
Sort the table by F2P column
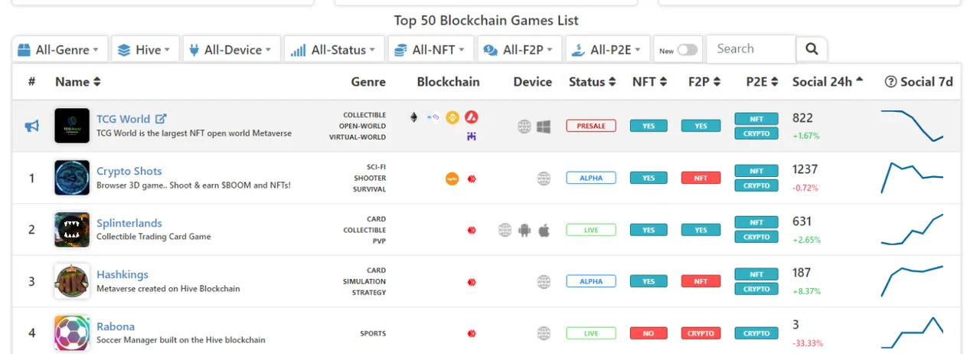coord(705,82)
